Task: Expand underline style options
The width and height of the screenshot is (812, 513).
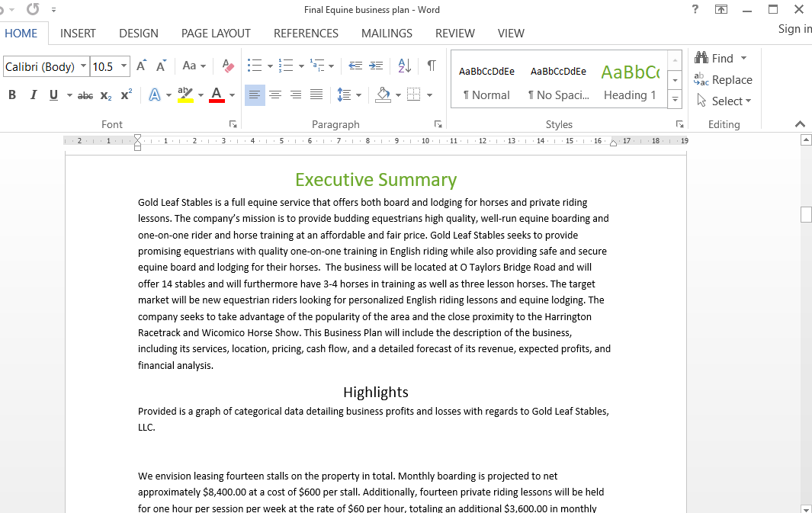Action: pos(69,95)
